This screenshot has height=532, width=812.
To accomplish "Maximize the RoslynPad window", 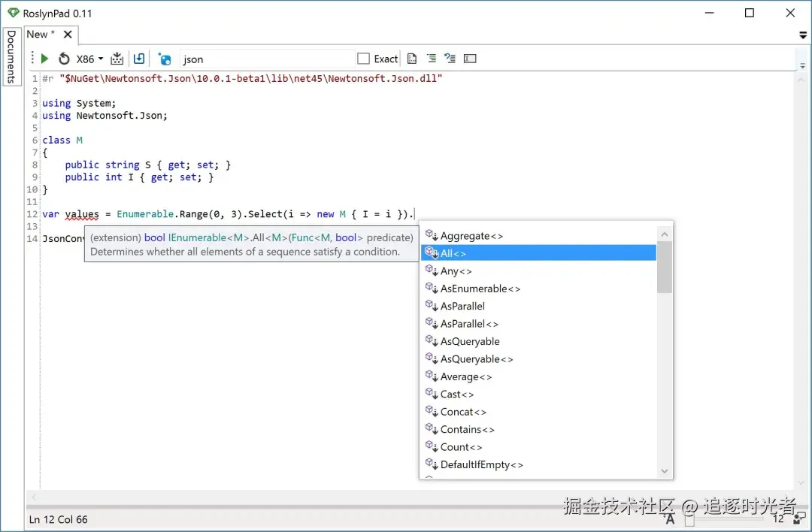I will (x=750, y=13).
